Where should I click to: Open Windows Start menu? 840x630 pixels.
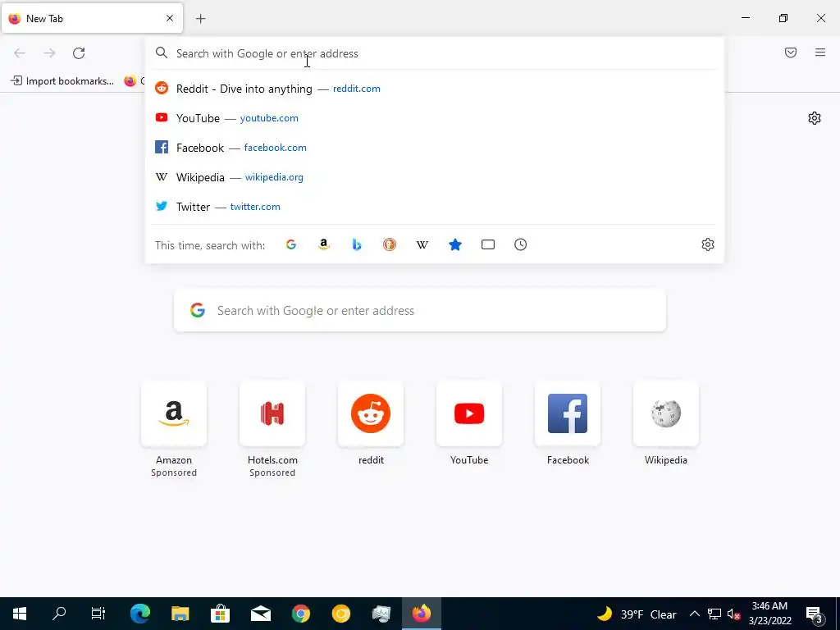[20, 614]
